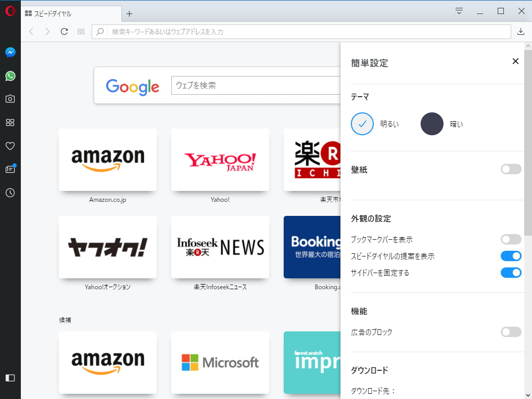Open the suggested amazon tile under 候補
Image resolution: width=532 pixels, height=399 pixels.
(x=108, y=363)
